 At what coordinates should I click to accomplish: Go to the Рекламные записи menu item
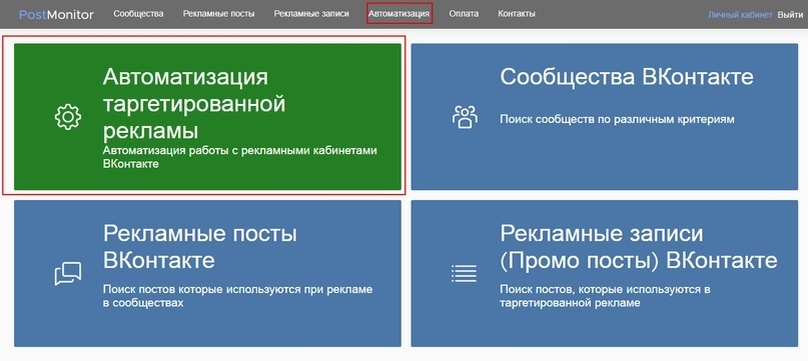click(311, 14)
